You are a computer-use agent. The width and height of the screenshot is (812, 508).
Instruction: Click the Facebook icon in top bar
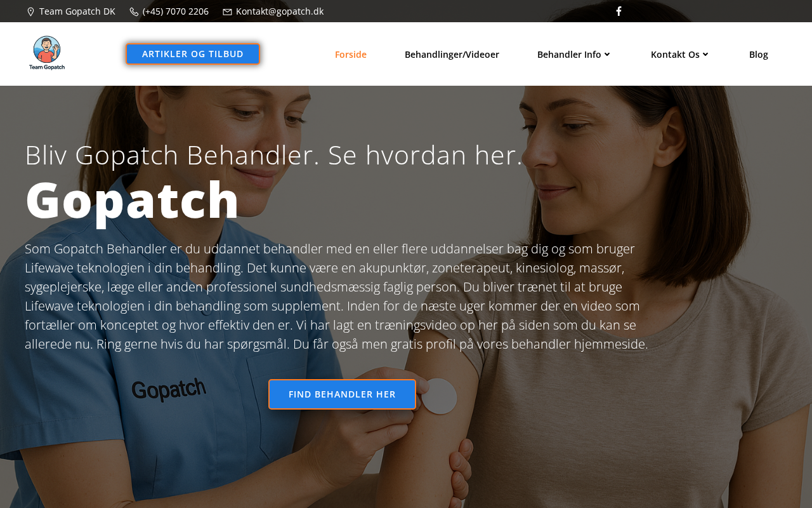(x=619, y=11)
